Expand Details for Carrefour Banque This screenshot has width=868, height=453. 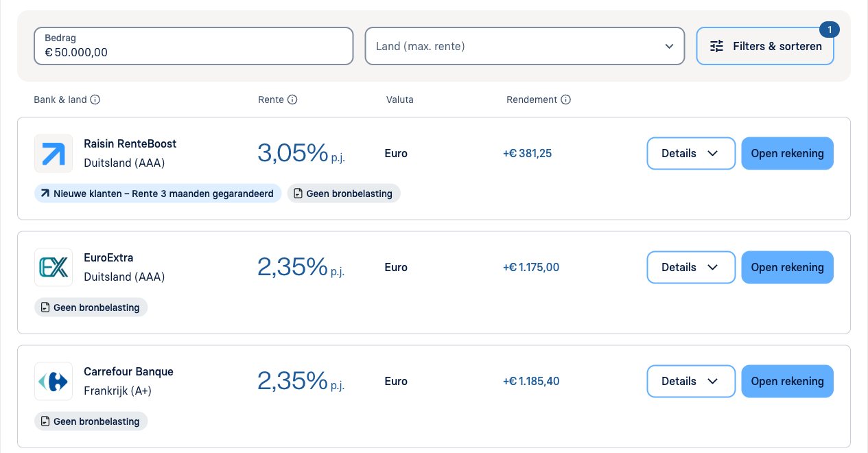pyautogui.click(x=691, y=381)
